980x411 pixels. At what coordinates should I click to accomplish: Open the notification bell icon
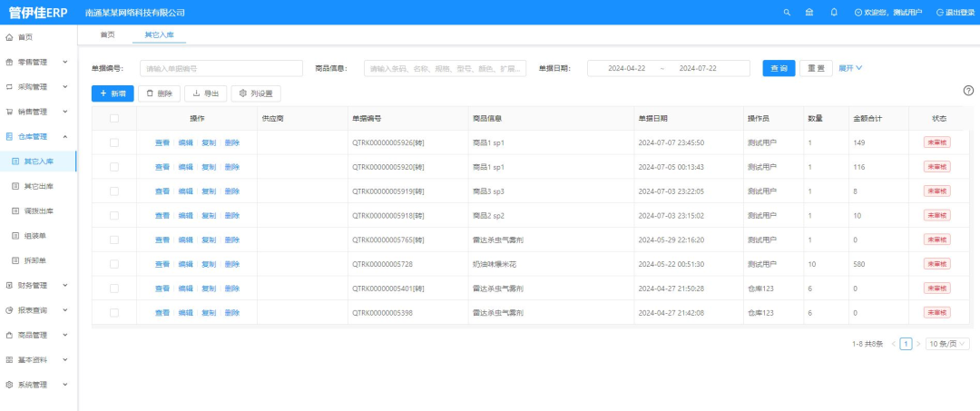(834, 12)
